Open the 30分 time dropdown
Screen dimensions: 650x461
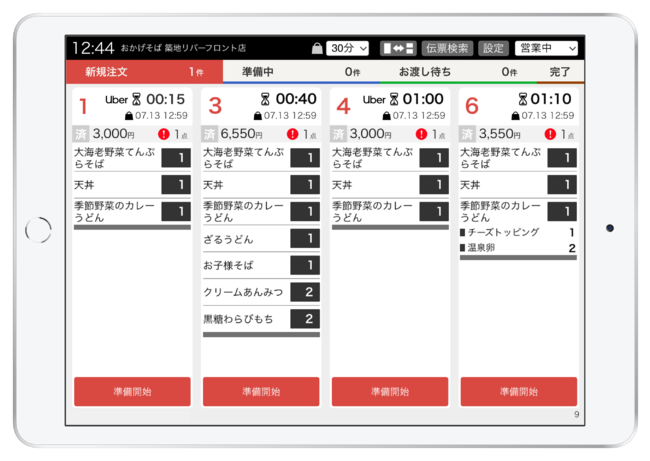click(x=348, y=48)
